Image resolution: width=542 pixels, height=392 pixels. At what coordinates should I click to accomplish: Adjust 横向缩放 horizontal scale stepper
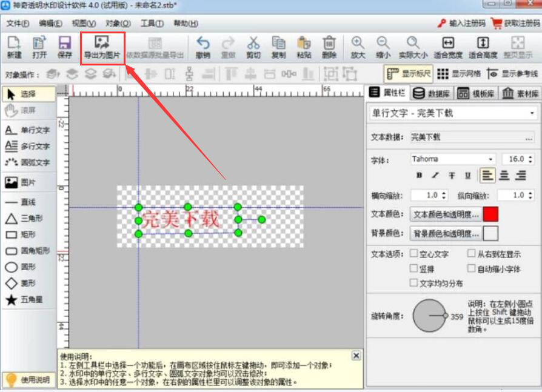pyautogui.click(x=444, y=195)
